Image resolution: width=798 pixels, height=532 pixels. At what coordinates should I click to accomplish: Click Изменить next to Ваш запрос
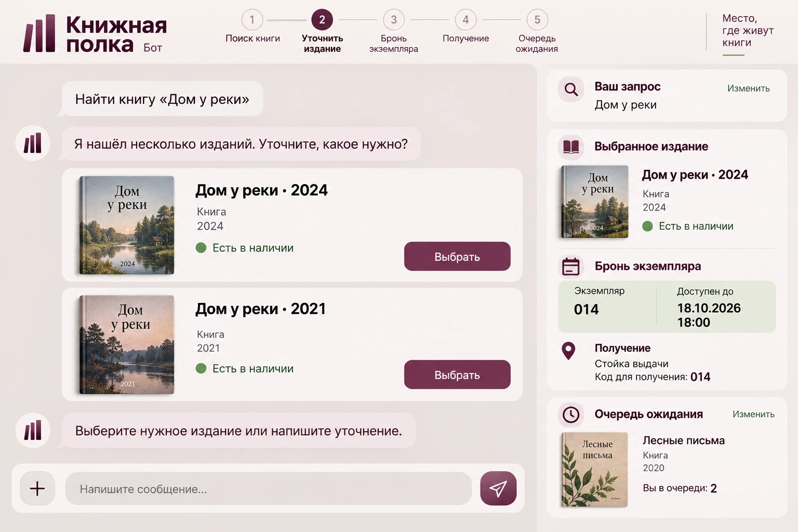tap(749, 88)
